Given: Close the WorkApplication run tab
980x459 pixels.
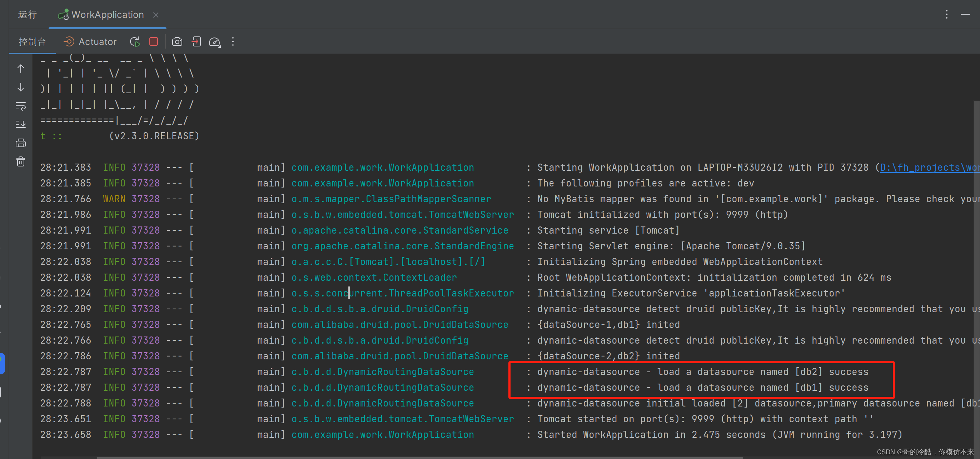Looking at the screenshot, I should click(156, 15).
